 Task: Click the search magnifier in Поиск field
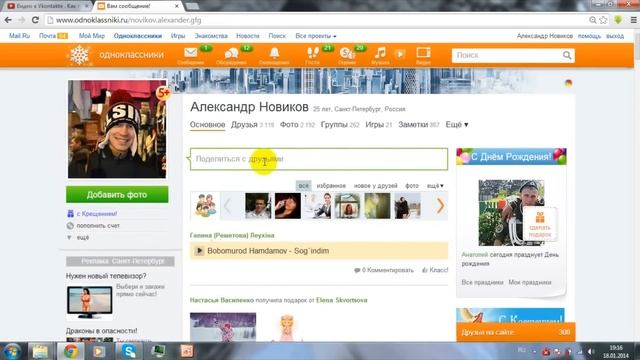[567, 55]
